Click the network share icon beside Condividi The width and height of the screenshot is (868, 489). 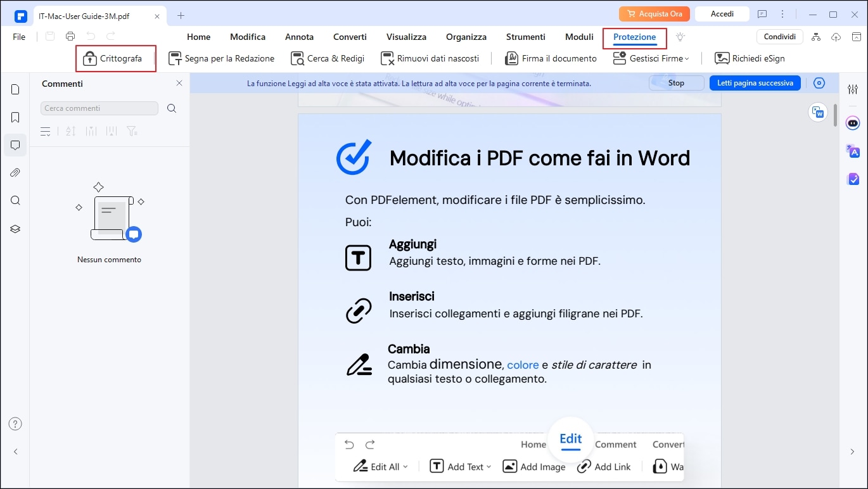(816, 37)
